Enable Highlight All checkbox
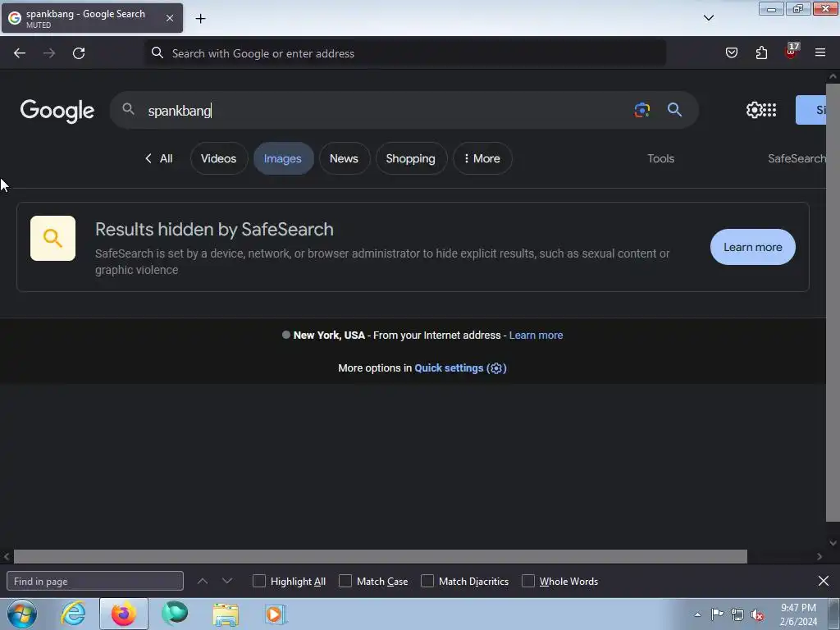 258,582
